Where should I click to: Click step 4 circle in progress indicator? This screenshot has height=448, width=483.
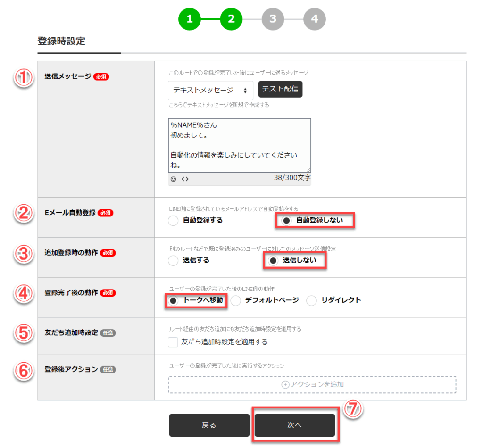pyautogui.click(x=315, y=19)
